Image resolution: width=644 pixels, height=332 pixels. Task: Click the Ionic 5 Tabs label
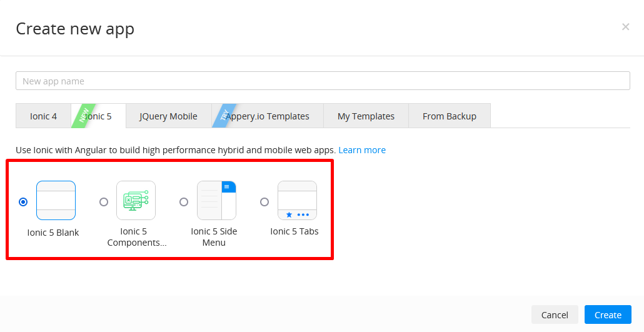(x=294, y=231)
